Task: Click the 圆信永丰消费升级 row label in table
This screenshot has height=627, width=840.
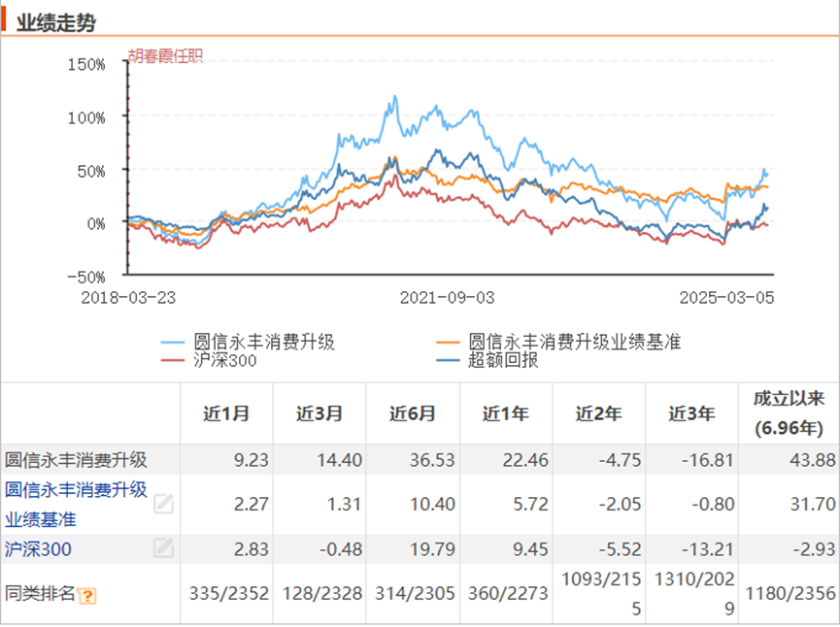Action: tap(76, 460)
